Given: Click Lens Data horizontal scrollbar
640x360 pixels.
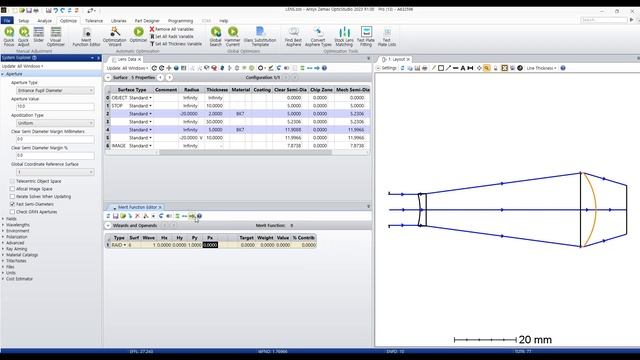Looking at the screenshot, I should (x=245, y=152).
